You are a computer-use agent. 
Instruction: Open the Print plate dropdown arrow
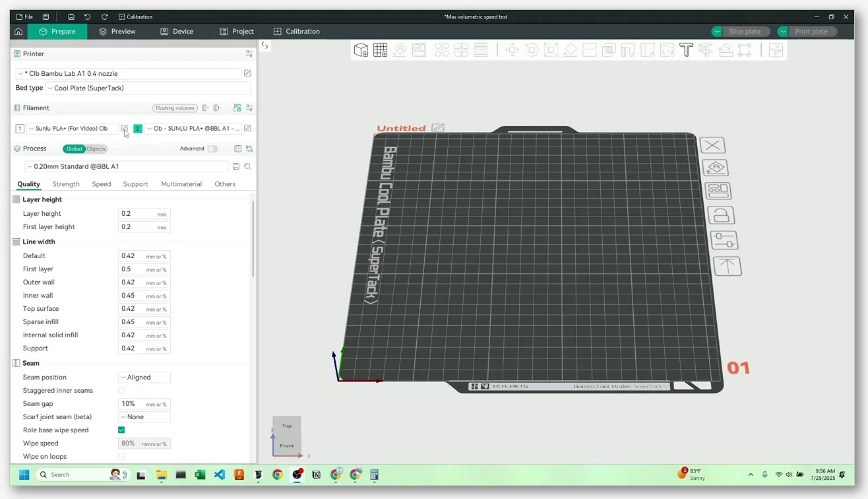[783, 32]
